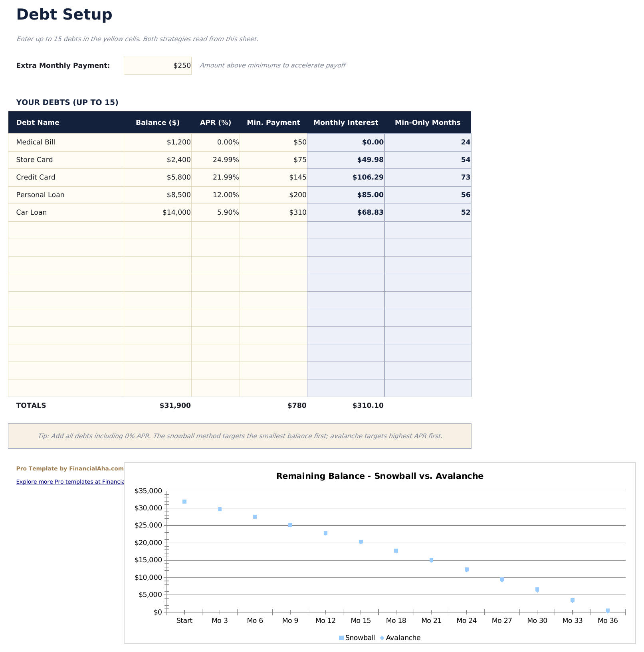Select the Medical Bill debt name cell
The width and height of the screenshot is (644, 652).
(36, 142)
